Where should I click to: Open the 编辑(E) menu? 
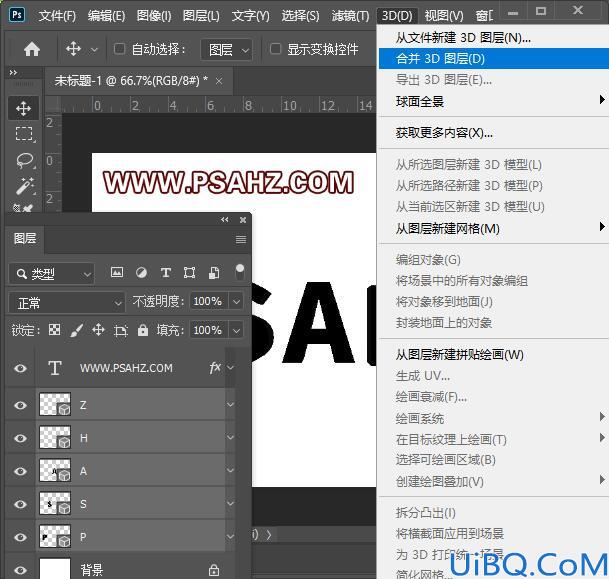click(x=106, y=16)
